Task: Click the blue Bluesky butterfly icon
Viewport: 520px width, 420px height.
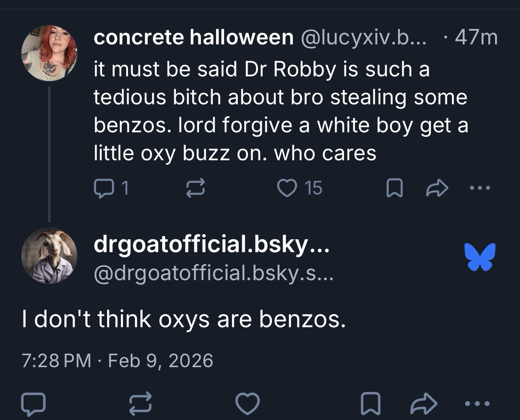Action: [480, 257]
